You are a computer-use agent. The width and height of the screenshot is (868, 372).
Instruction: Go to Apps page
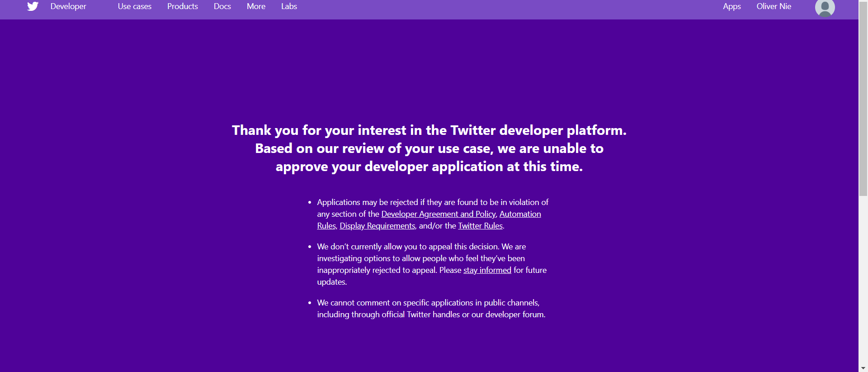click(x=732, y=6)
